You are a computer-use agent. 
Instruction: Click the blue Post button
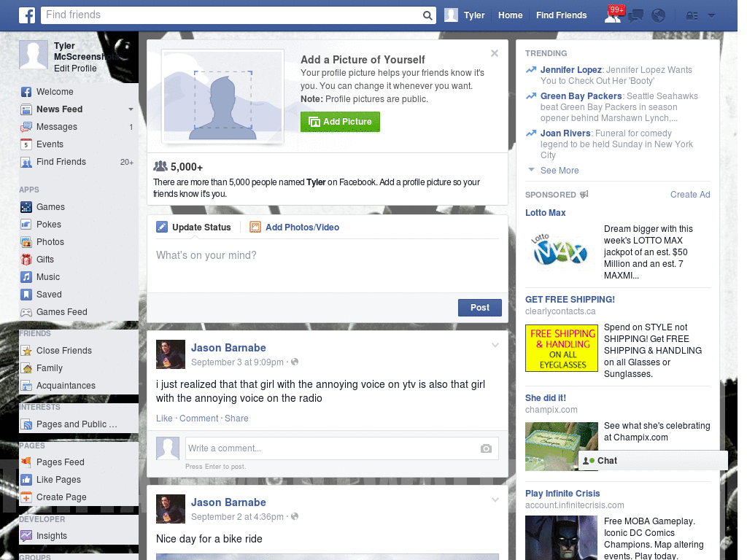click(480, 308)
